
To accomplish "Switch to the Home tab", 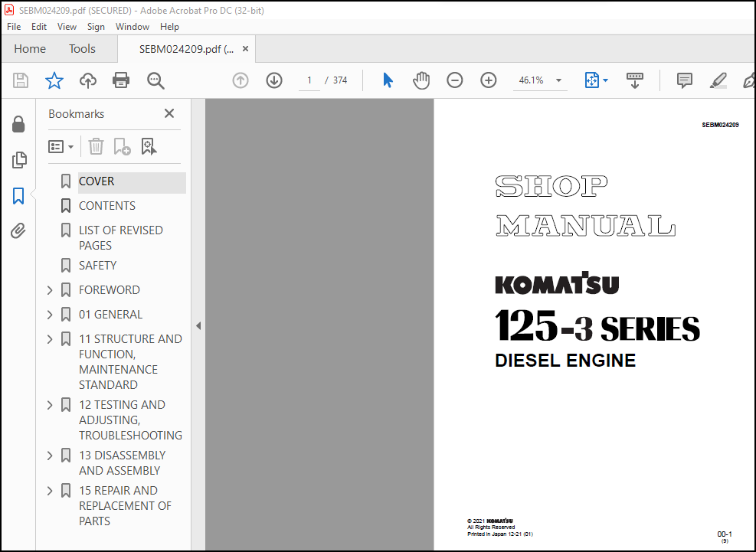I will pos(30,49).
